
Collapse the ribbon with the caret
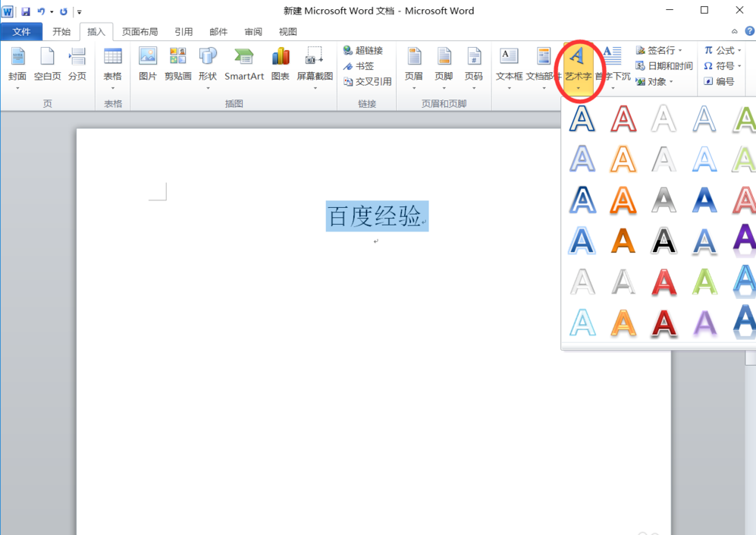tap(734, 31)
